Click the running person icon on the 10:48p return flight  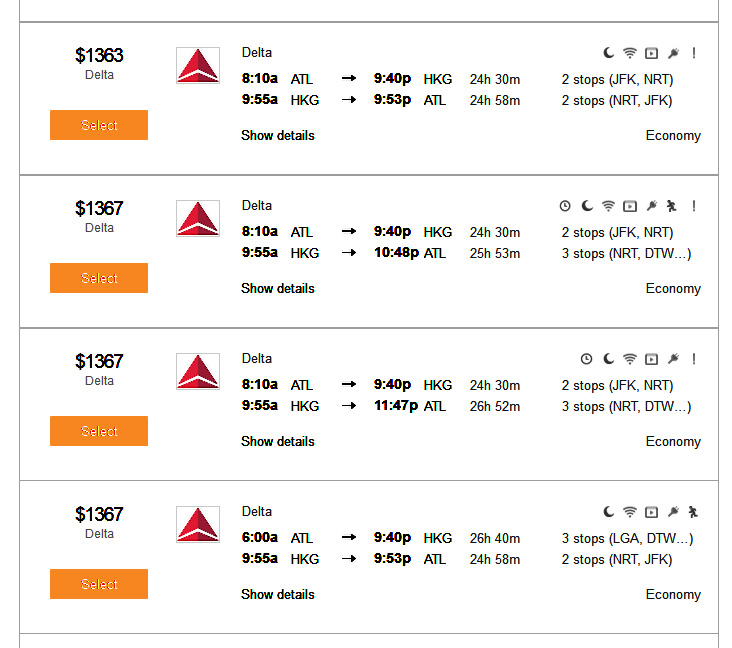pyautogui.click(x=672, y=206)
